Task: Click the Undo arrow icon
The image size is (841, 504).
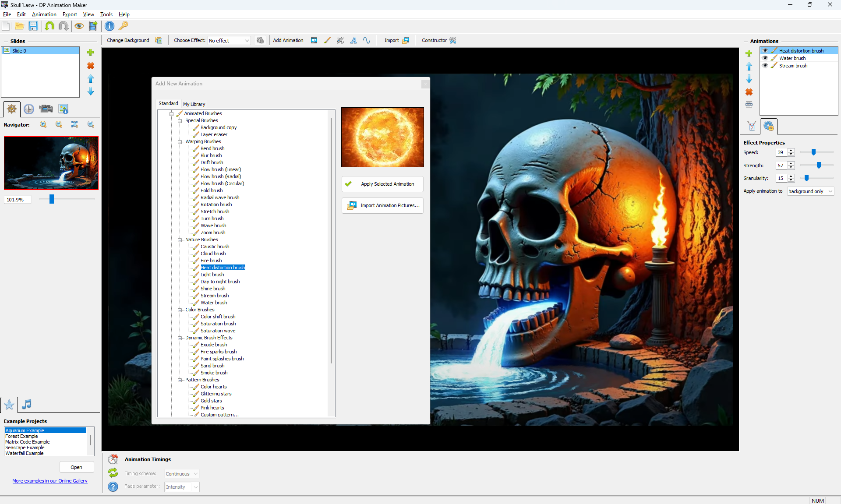Action: (49, 26)
